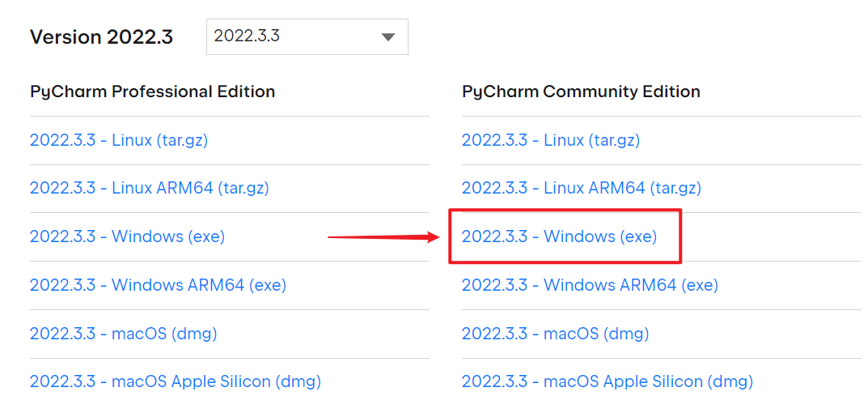Download Community Edition Linux ARM64 (tar.gz)
Image resolution: width=868 pixels, height=413 pixels.
click(582, 188)
